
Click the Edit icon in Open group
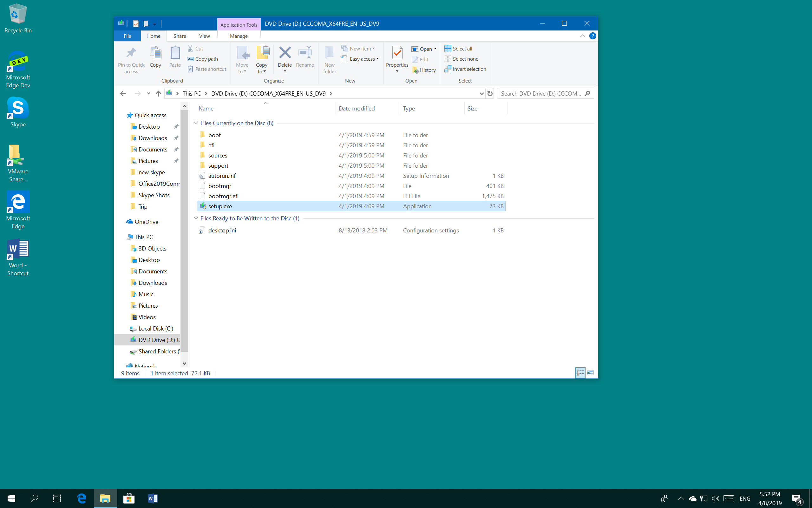coord(415,59)
